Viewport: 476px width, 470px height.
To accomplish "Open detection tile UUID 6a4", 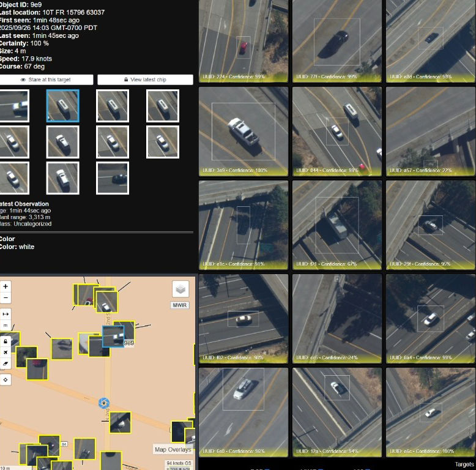I will click(x=431, y=318).
